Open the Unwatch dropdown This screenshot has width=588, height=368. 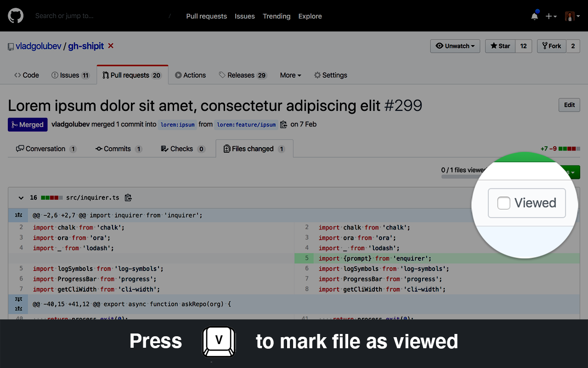pos(455,46)
